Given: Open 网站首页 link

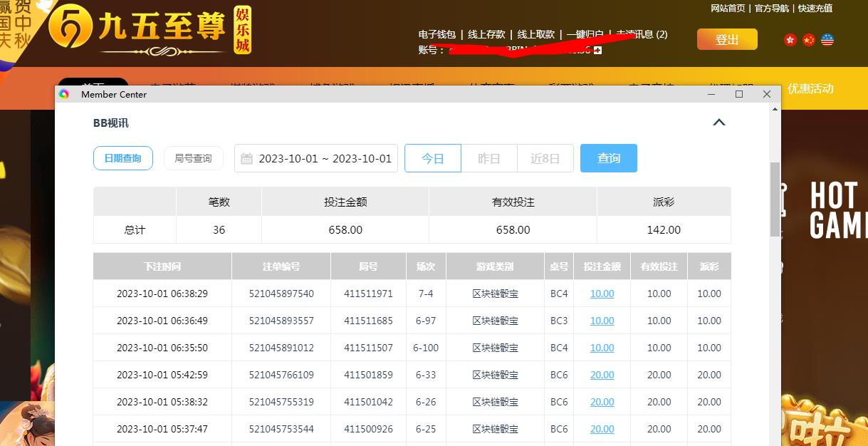Looking at the screenshot, I should tap(728, 9).
